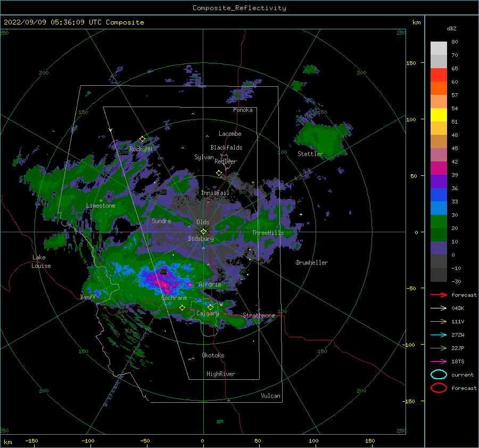Viewport: 479px width, 448px height.
Task: Click the Sylvan label on map
Action: click(204, 157)
